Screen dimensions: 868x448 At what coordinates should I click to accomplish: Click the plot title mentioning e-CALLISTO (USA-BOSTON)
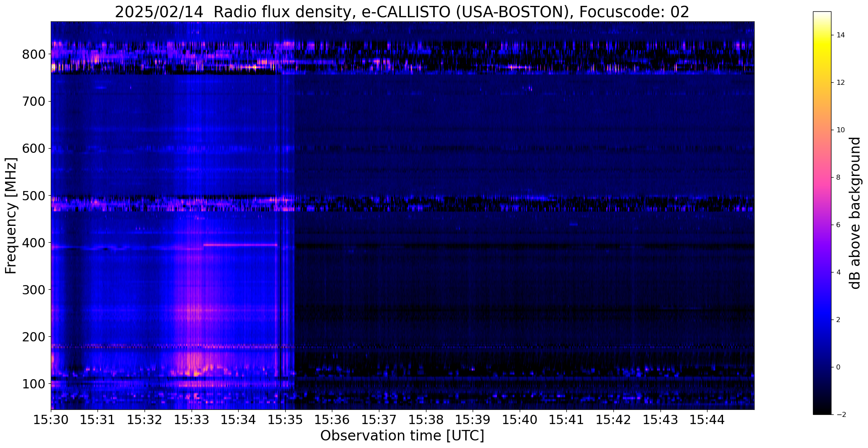point(402,12)
